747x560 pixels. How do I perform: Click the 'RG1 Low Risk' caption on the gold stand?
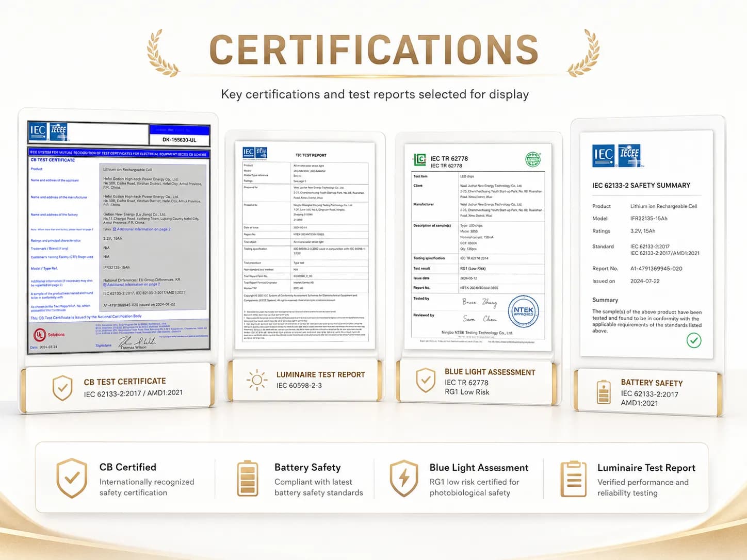coord(467,392)
